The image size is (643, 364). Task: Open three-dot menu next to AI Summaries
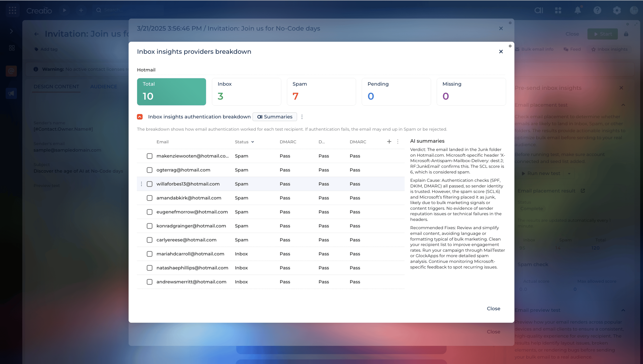click(302, 117)
